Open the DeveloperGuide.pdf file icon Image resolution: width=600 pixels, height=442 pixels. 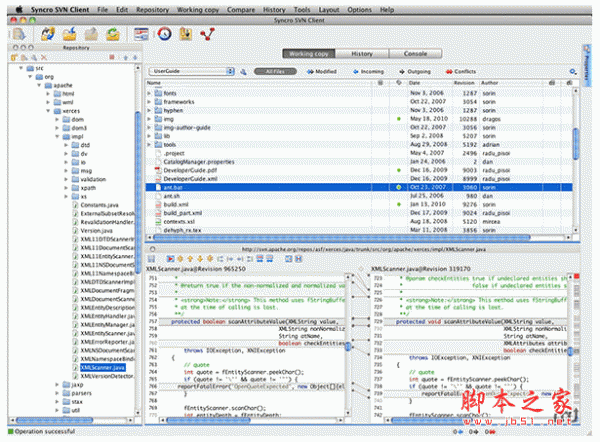click(x=158, y=170)
